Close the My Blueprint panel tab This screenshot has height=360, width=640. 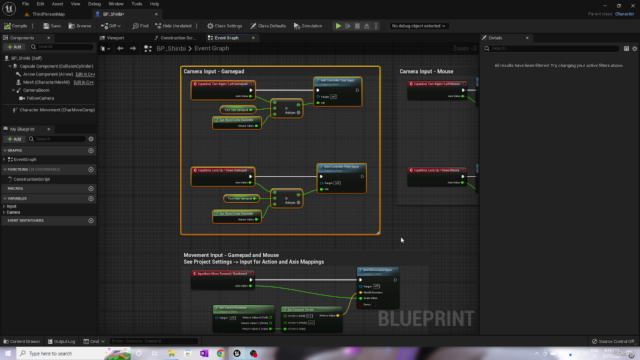click(x=49, y=129)
